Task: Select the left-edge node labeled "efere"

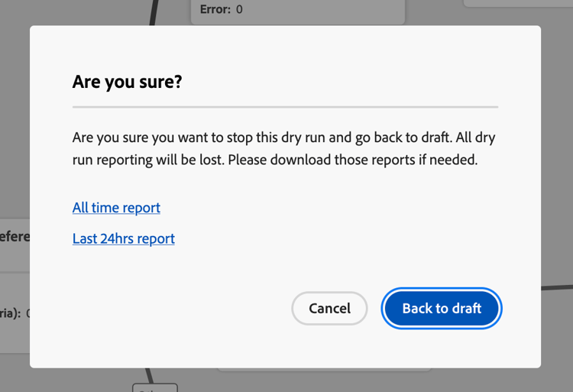Action: point(15,236)
